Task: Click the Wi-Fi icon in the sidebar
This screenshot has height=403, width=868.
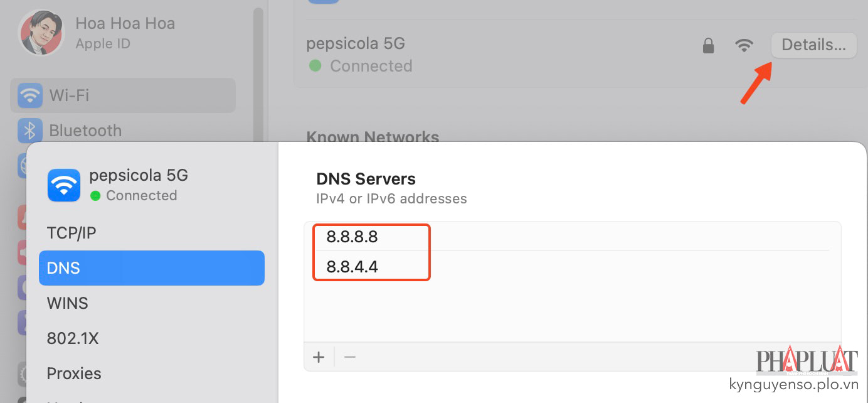Action: pos(30,95)
